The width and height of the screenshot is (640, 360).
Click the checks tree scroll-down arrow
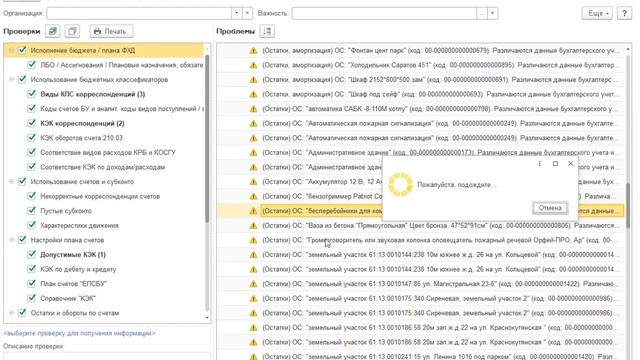207,318
